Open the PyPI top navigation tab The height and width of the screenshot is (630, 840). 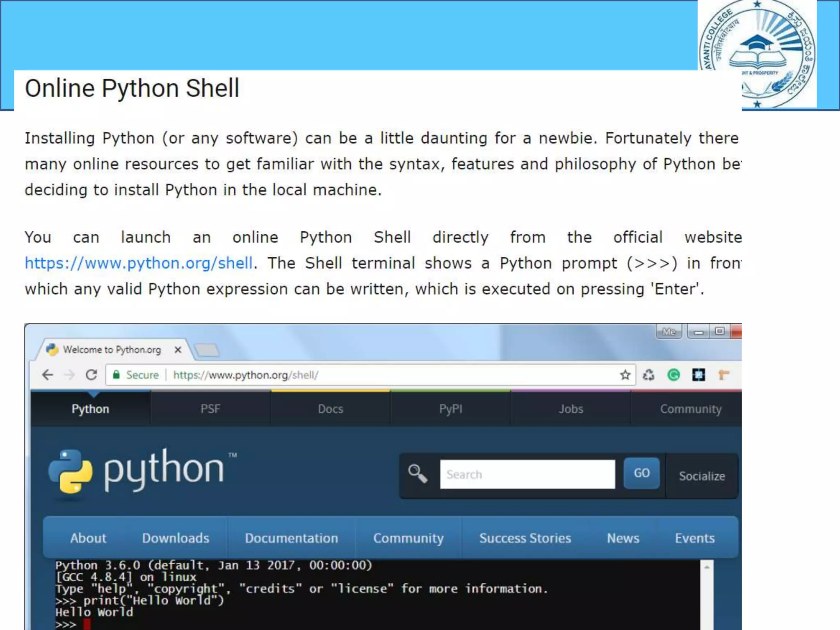click(450, 409)
